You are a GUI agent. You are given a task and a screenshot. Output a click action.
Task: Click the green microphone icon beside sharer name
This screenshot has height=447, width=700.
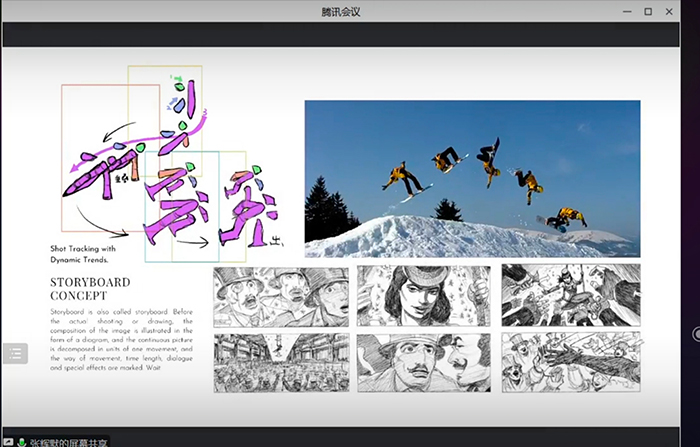[21, 441]
